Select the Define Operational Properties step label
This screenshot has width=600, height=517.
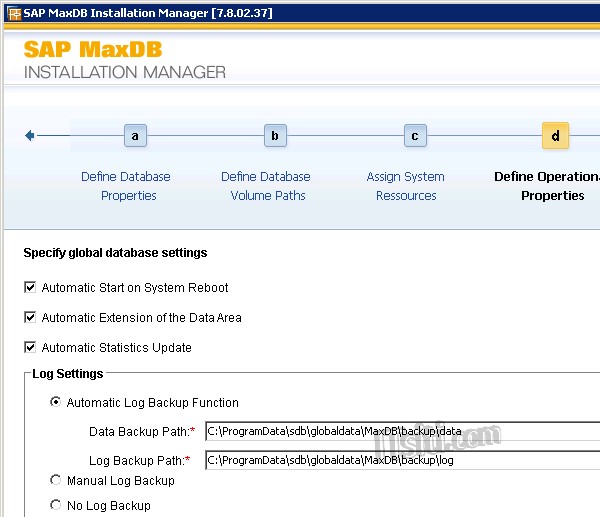(547, 186)
